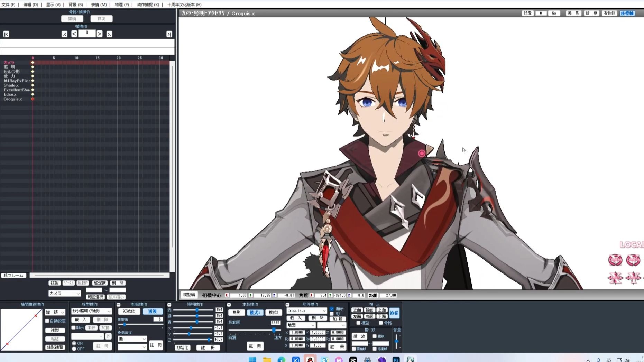Viewport: 644px width, 362px height.
Task: Click the 播放 play button
Action: (x=359, y=336)
